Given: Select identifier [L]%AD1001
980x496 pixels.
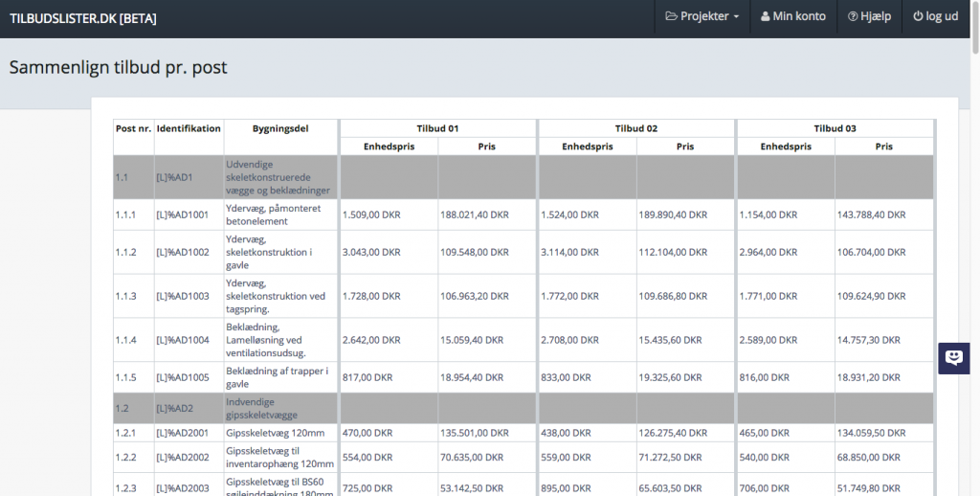Looking at the screenshot, I should tap(183, 214).
